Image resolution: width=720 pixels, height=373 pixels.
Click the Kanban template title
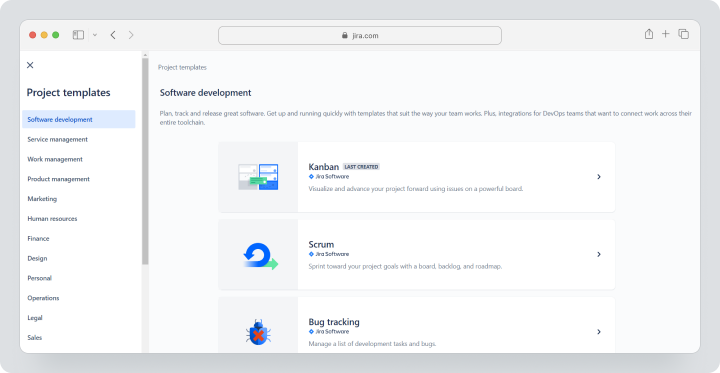tap(324, 167)
